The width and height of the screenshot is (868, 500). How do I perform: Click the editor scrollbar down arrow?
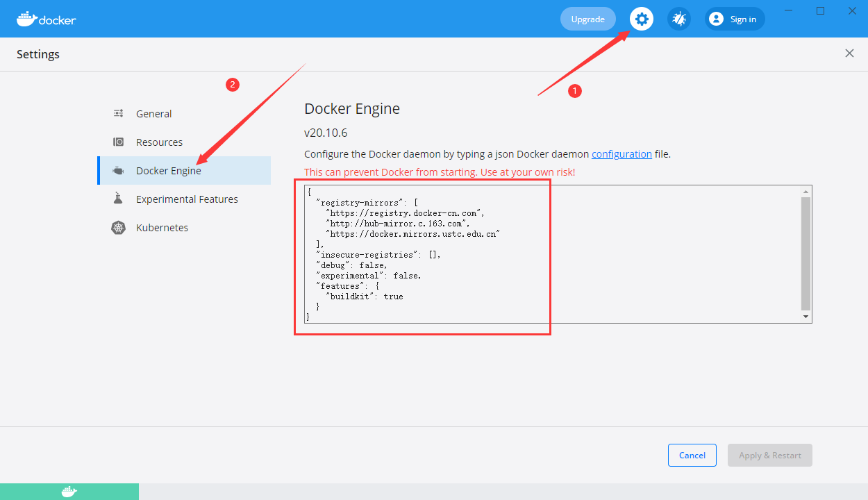tap(806, 317)
